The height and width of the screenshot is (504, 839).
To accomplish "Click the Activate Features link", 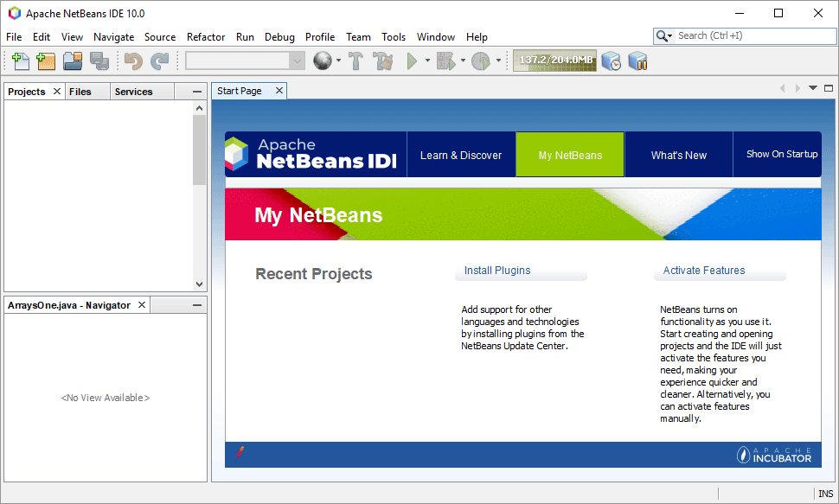I will pos(702,270).
